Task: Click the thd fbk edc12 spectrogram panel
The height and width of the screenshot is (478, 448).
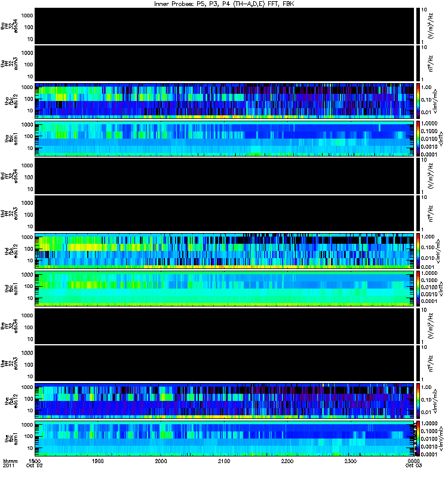Action: [x=225, y=251]
